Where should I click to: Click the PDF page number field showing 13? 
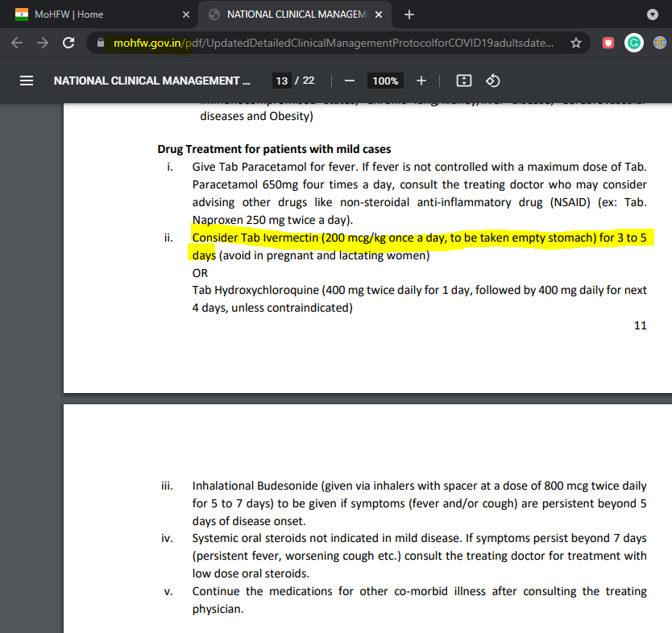(281, 81)
